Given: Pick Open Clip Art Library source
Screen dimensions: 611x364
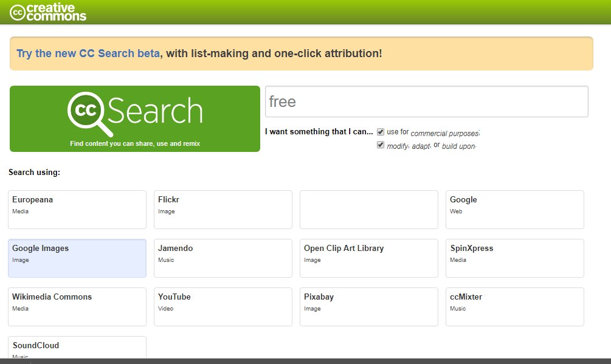Looking at the screenshot, I should 369,258.
